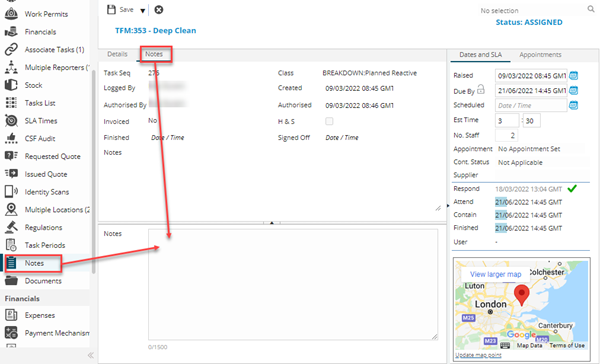Click the Map Data label
The height and width of the screenshot is (364, 600).
coord(530,345)
